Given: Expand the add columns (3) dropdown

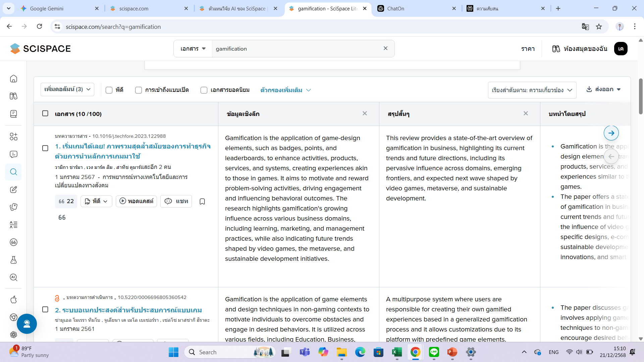Looking at the screenshot, I should [x=67, y=89].
